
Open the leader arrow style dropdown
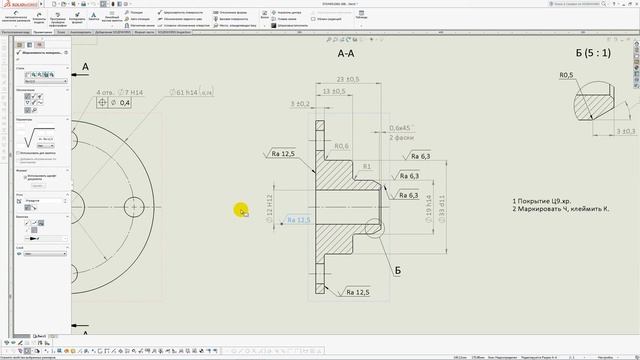pos(46,238)
